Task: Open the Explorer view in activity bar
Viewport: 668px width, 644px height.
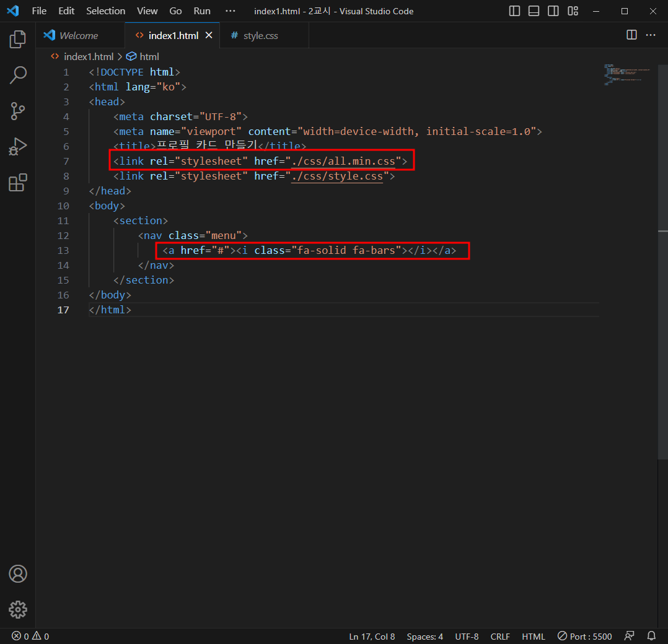Action: [x=17, y=39]
